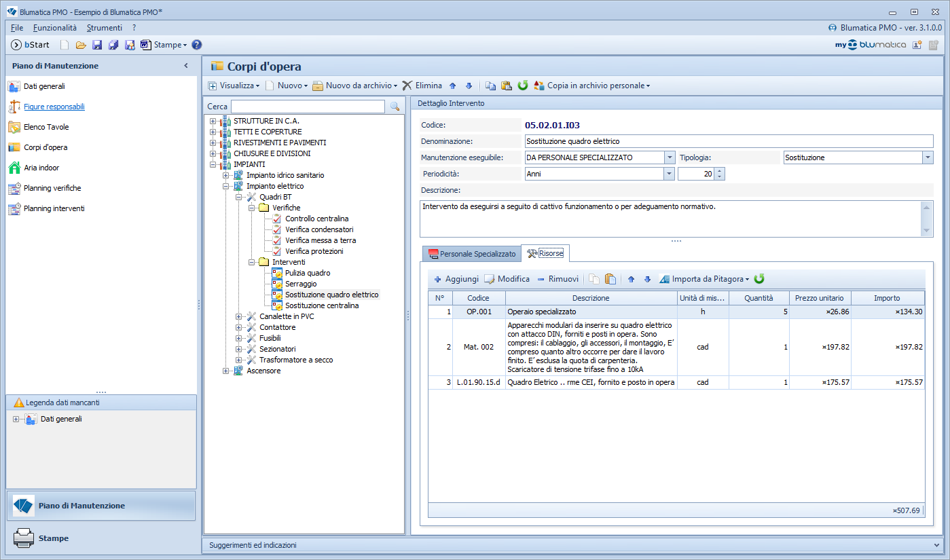Select the Verifica condensatori check item

[319, 229]
